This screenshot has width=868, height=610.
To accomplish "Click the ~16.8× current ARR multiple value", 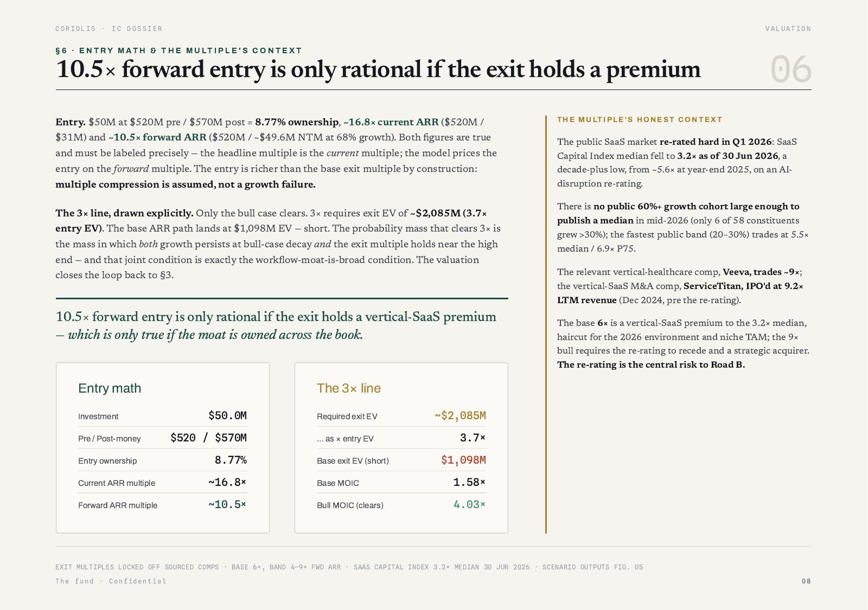I will point(227,483).
